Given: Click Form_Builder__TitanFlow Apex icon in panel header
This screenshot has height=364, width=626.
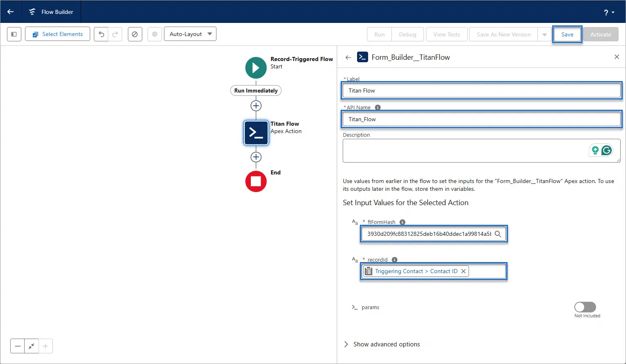Looking at the screenshot, I should tap(362, 57).
